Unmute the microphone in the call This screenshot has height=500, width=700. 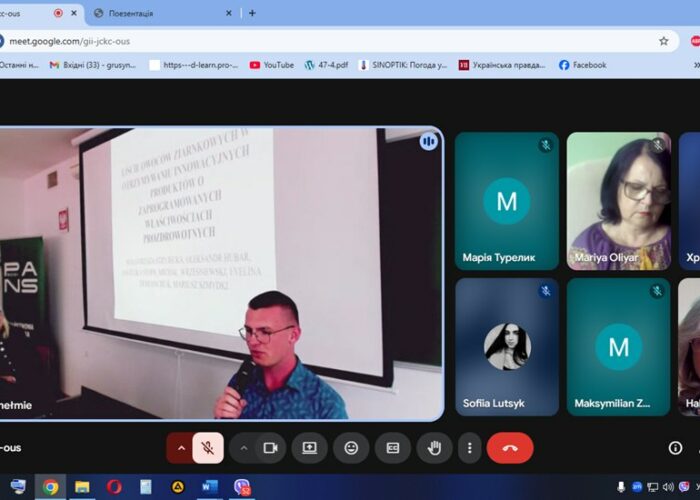pos(208,448)
